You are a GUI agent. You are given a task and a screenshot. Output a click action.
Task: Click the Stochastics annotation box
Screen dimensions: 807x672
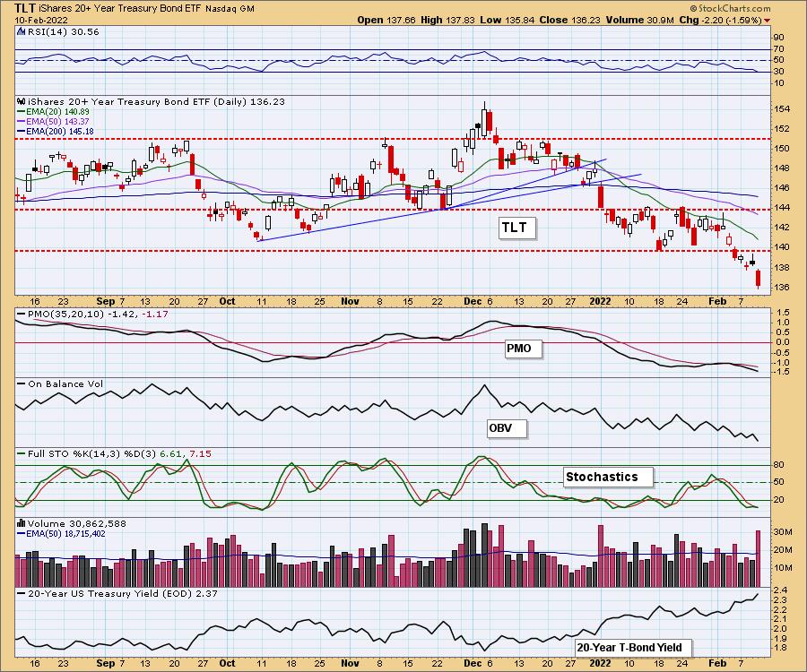pyautogui.click(x=608, y=477)
